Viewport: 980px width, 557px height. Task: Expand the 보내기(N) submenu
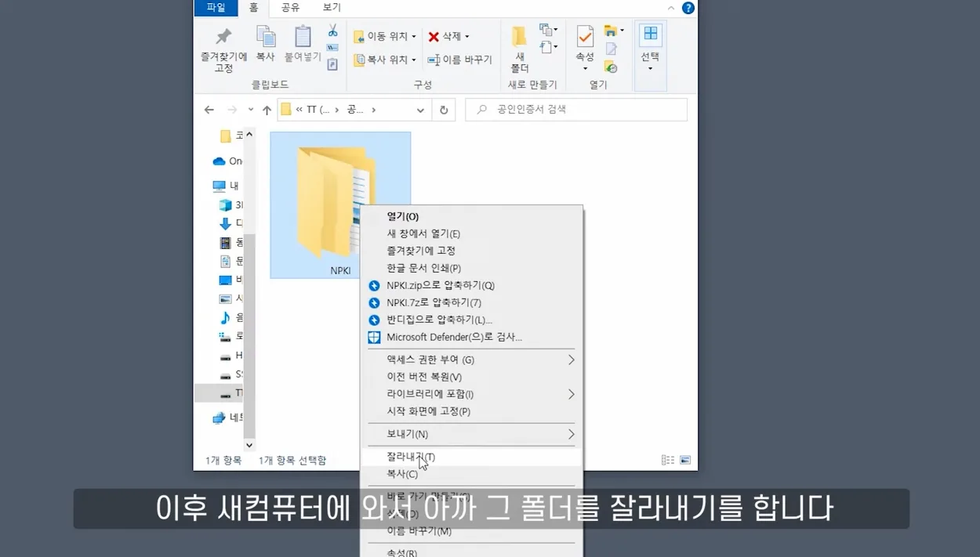[x=471, y=434]
